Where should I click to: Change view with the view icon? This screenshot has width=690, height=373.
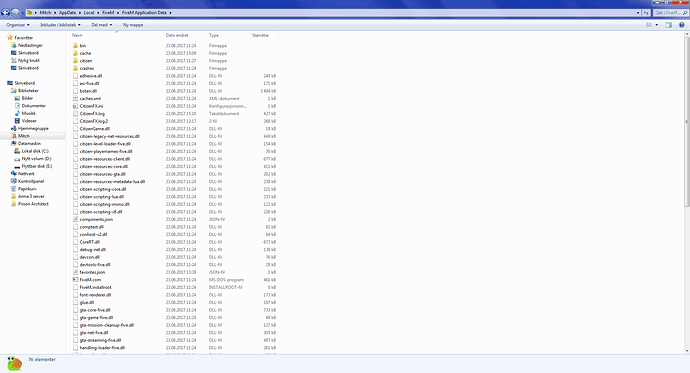click(x=649, y=25)
